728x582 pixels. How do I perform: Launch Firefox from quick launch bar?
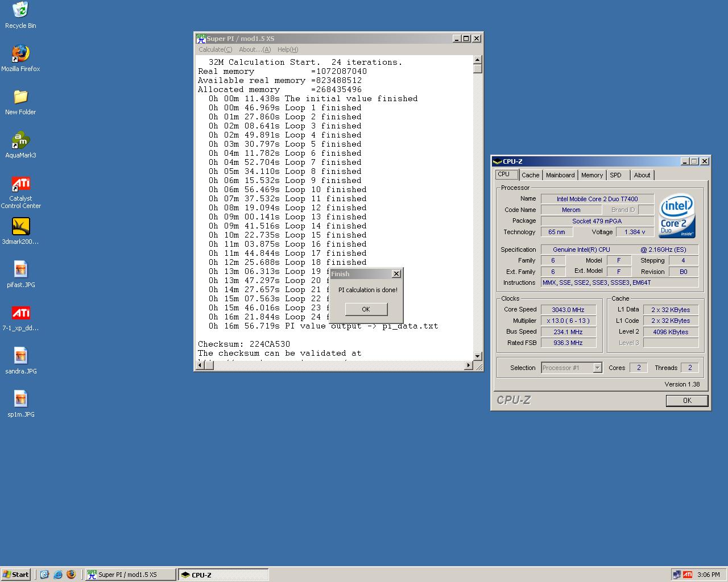(x=71, y=575)
